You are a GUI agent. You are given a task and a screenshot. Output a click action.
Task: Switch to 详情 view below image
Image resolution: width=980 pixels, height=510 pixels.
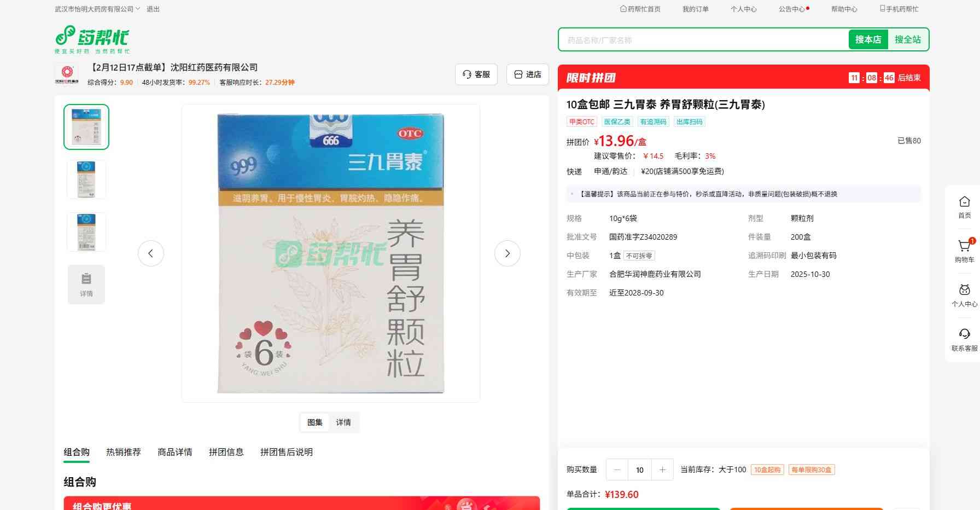tap(343, 422)
